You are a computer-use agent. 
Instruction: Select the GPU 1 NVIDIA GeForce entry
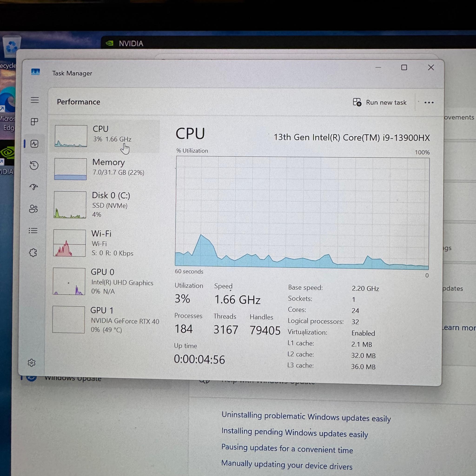point(104,320)
